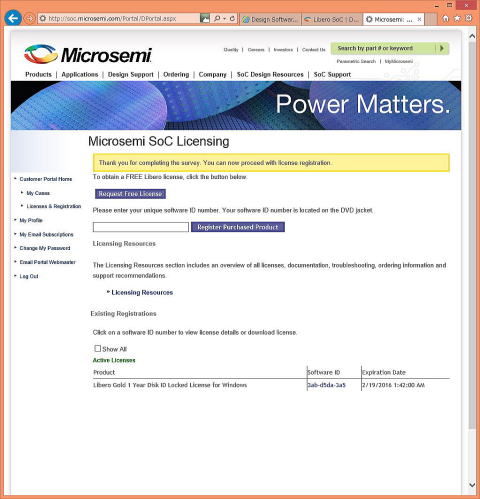Click Log Out in sidebar
The width and height of the screenshot is (480, 499).
(x=29, y=276)
